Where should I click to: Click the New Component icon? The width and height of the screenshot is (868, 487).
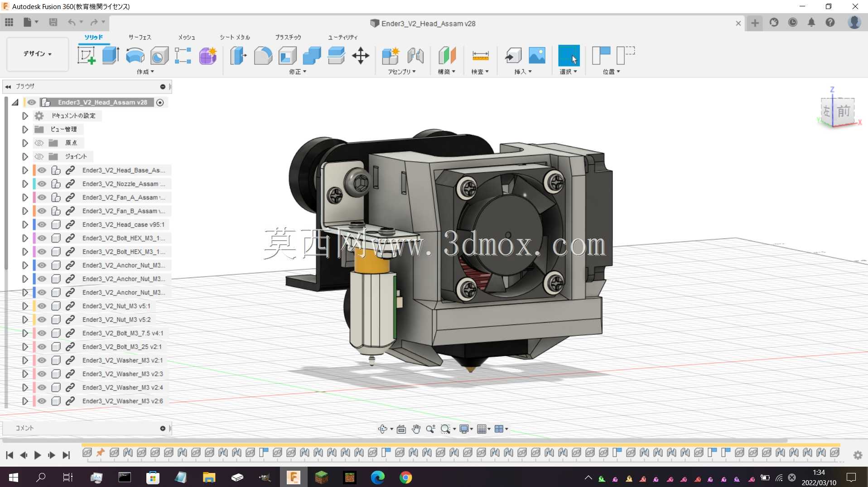click(x=391, y=56)
